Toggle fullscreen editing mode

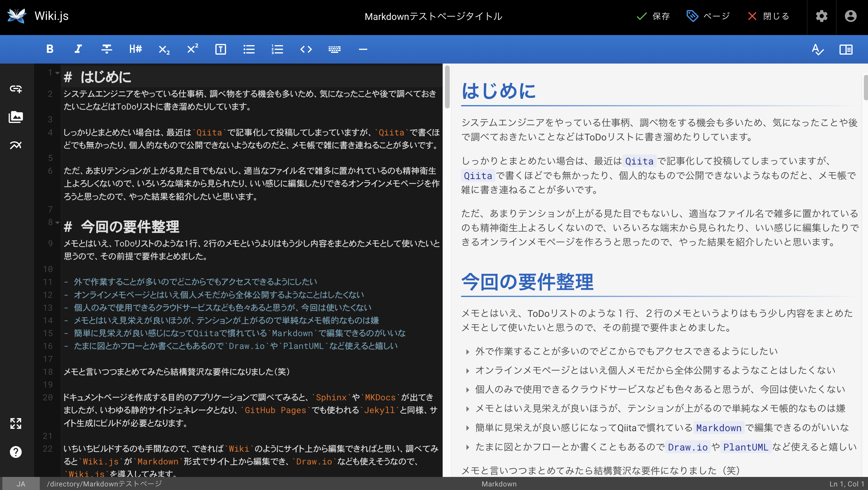[x=16, y=424]
